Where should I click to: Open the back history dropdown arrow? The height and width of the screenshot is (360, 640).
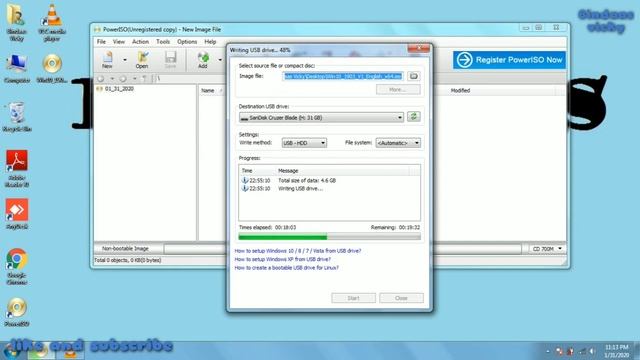pyautogui.click(x=112, y=78)
